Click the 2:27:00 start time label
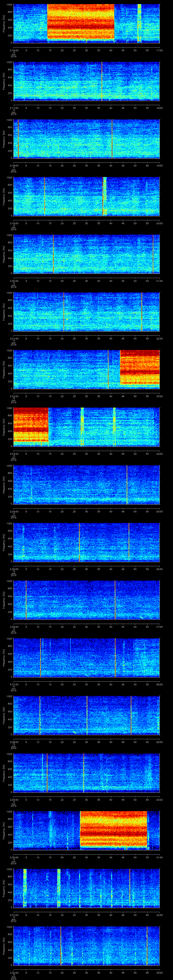 (x=14, y=684)
